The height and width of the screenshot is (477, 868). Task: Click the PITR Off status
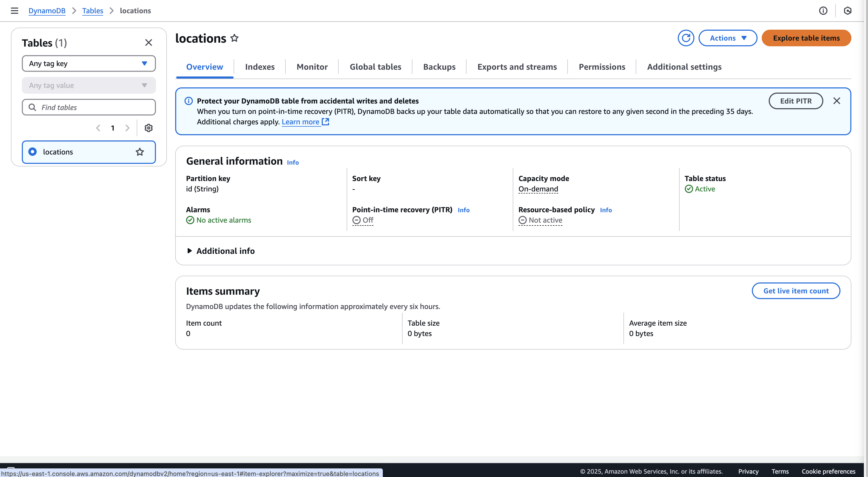(363, 220)
